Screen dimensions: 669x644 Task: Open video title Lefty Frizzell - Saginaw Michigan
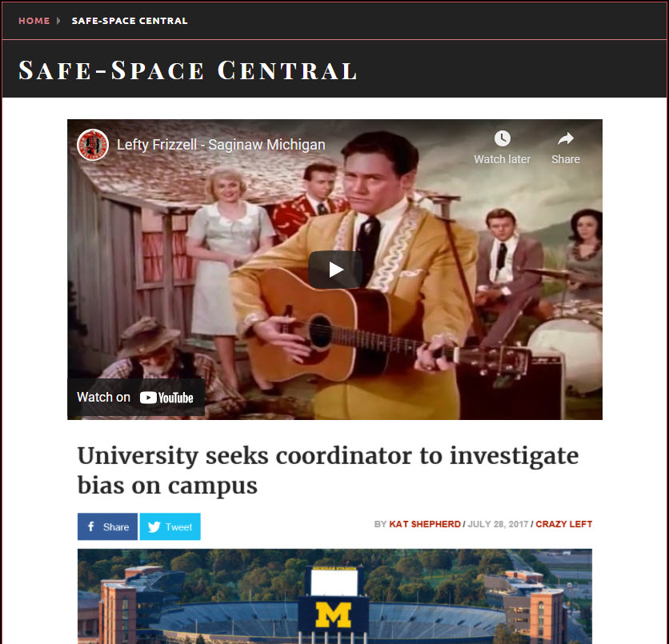tap(221, 145)
